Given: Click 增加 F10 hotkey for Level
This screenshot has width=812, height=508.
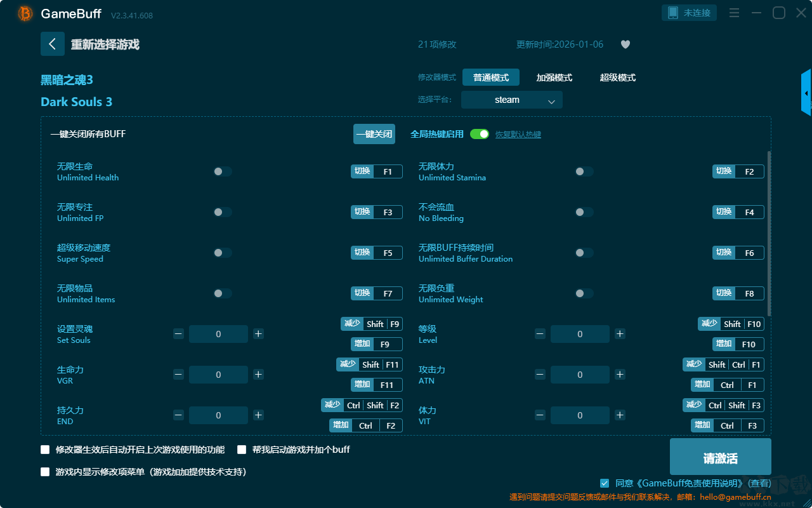Looking at the screenshot, I should coord(738,344).
